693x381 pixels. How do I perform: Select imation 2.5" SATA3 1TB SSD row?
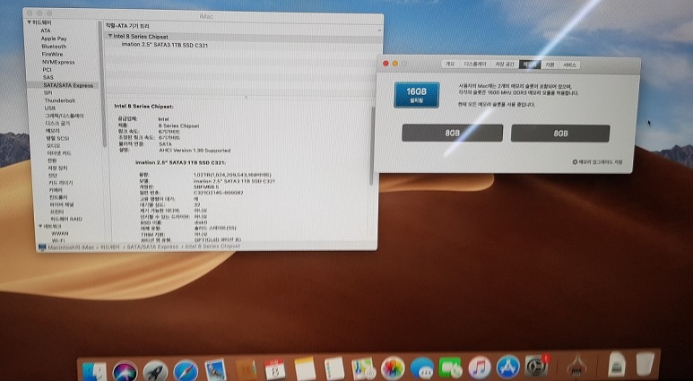(165, 45)
